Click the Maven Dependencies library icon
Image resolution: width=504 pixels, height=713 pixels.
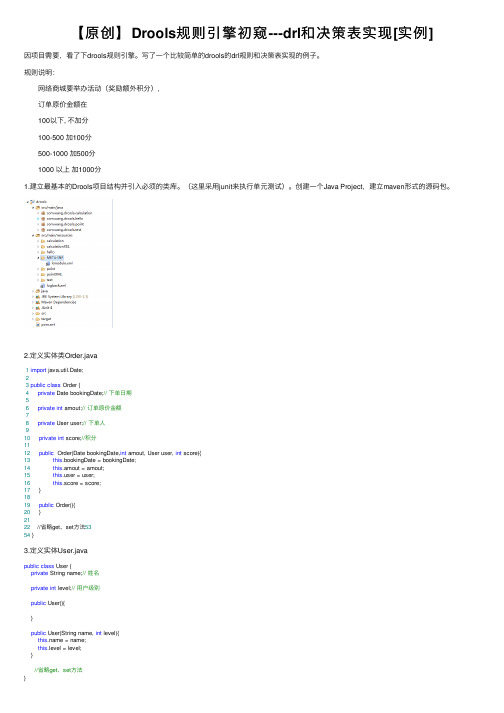pyautogui.click(x=38, y=302)
